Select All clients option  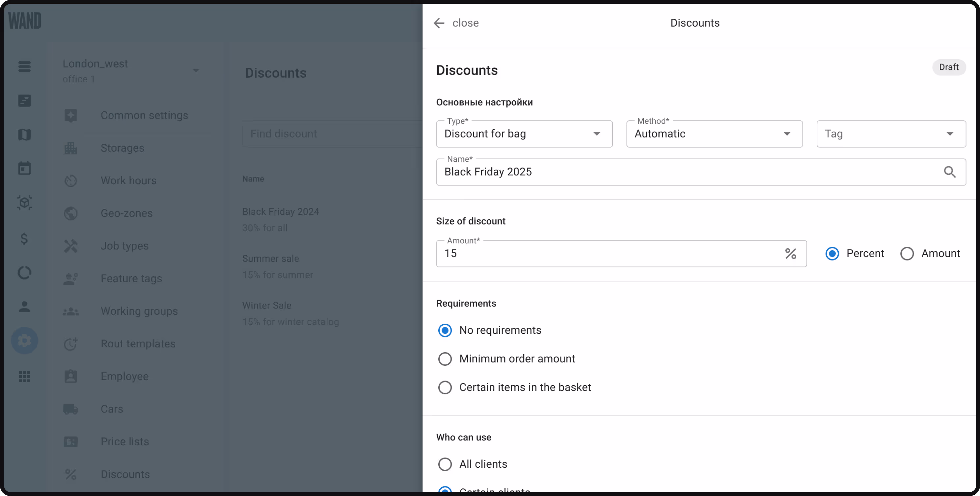point(445,464)
